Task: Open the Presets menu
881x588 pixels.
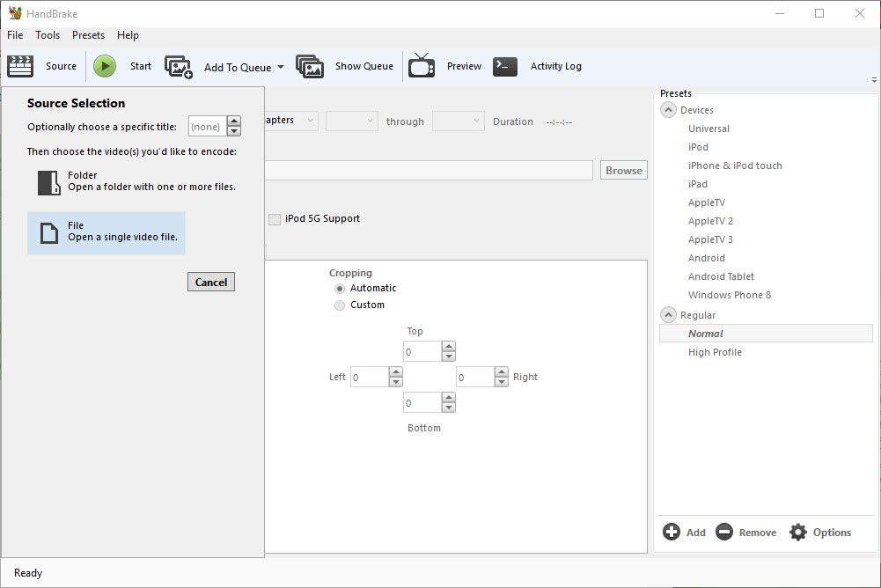Action: coord(88,35)
